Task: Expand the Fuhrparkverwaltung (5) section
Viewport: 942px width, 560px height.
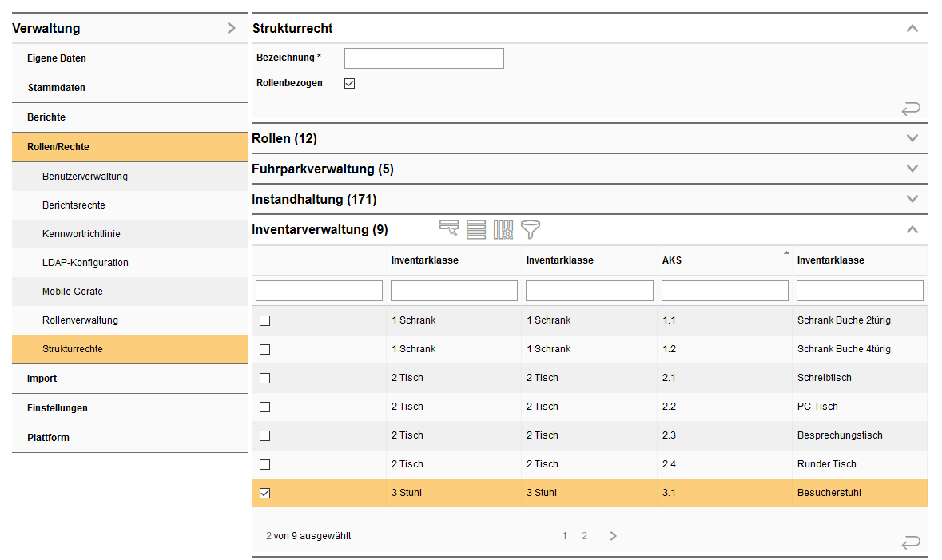Action: [x=912, y=169]
